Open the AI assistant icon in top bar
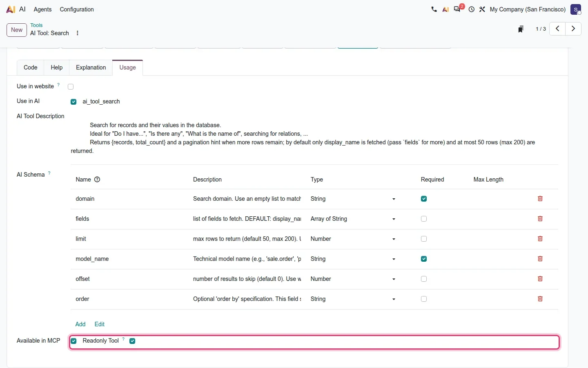The height and width of the screenshot is (368, 588). click(445, 9)
